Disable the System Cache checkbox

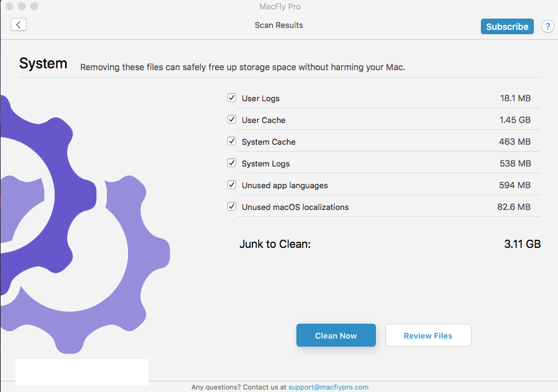click(232, 141)
